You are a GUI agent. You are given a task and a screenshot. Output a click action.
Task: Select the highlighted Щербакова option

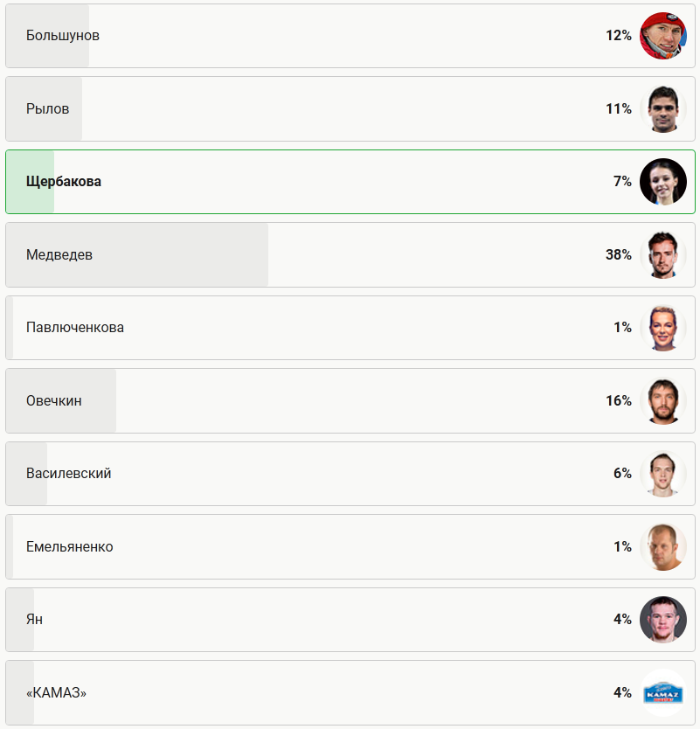(350, 182)
